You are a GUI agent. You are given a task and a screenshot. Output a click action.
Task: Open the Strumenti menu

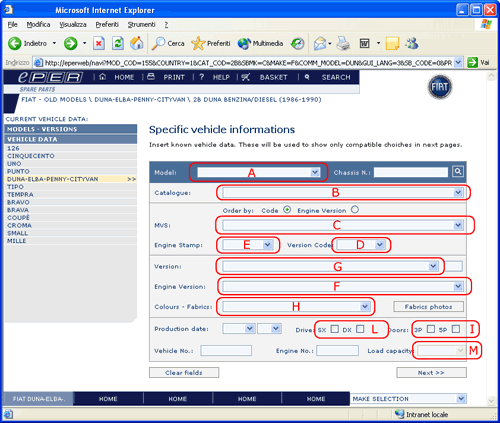coord(141,24)
